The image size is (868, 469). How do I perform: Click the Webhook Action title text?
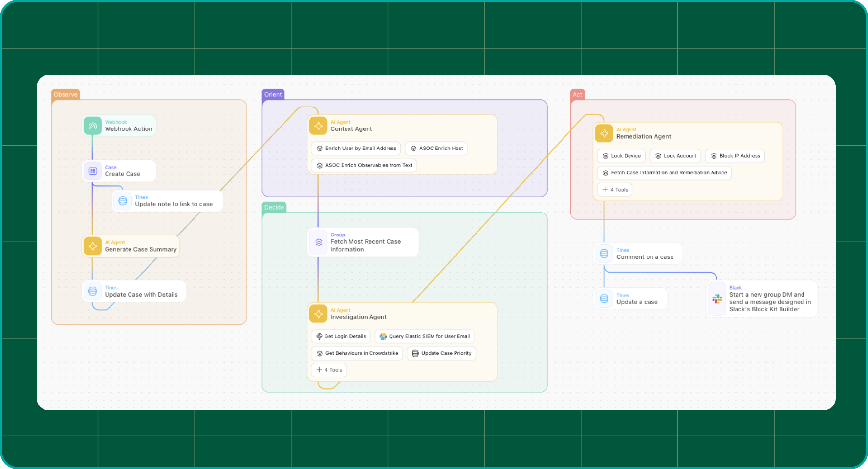[x=129, y=129]
